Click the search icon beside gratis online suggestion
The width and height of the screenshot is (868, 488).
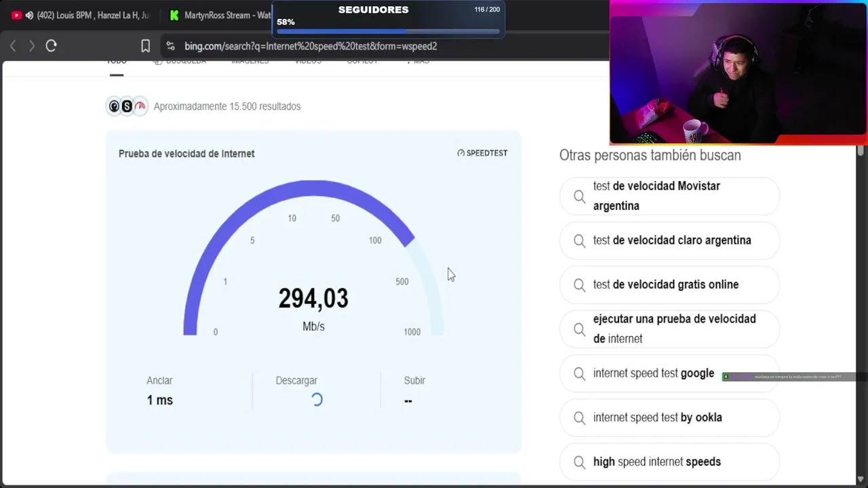(x=579, y=285)
